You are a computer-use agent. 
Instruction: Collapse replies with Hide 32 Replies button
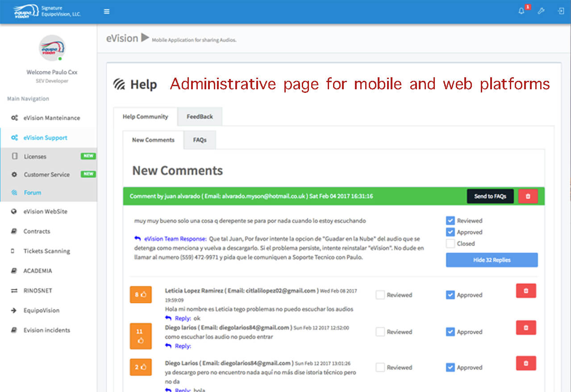click(x=492, y=260)
